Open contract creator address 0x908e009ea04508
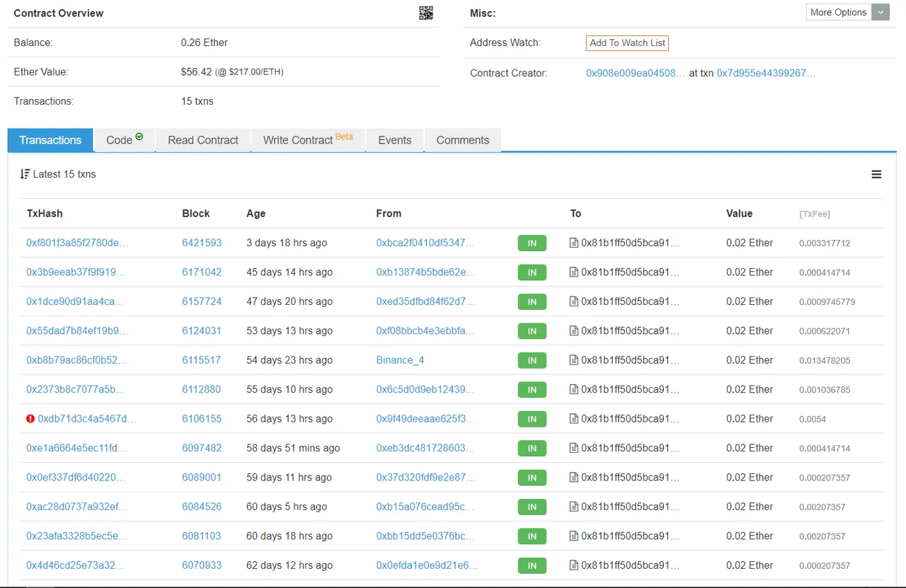906x588 pixels. click(636, 73)
